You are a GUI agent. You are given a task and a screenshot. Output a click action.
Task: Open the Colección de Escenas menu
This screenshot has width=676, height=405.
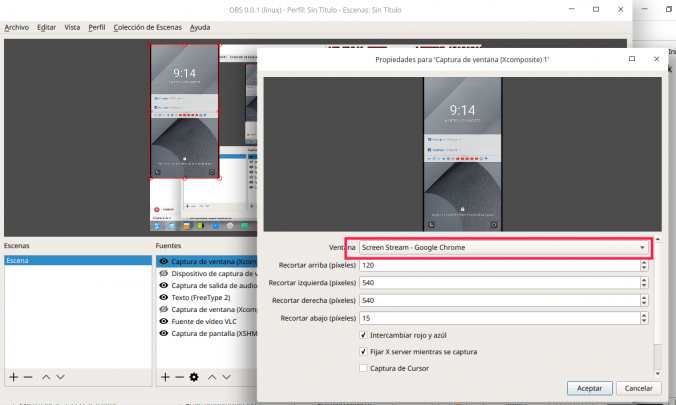[x=147, y=27]
